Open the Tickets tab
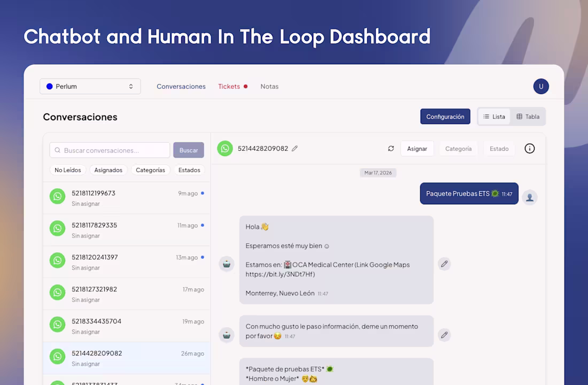This screenshot has height=385, width=588. click(229, 86)
